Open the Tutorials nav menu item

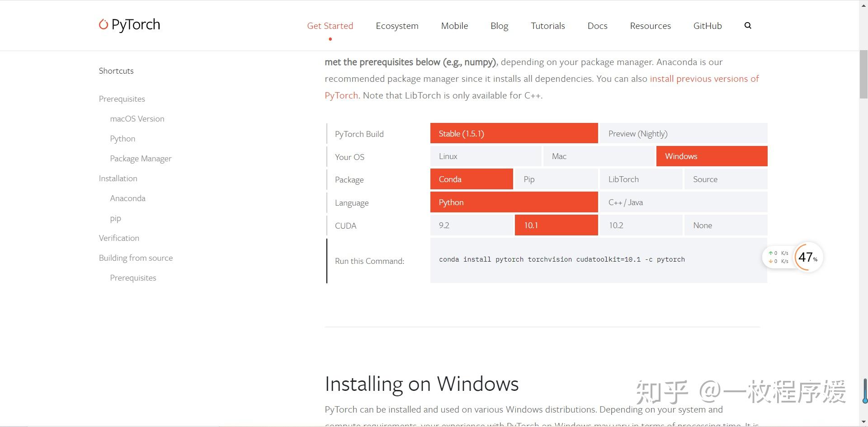(x=547, y=26)
